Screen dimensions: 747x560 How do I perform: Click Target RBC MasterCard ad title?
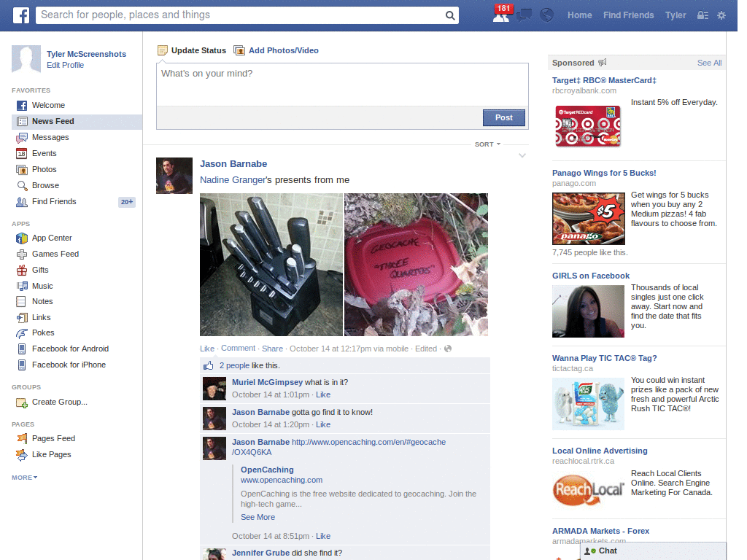604,80
